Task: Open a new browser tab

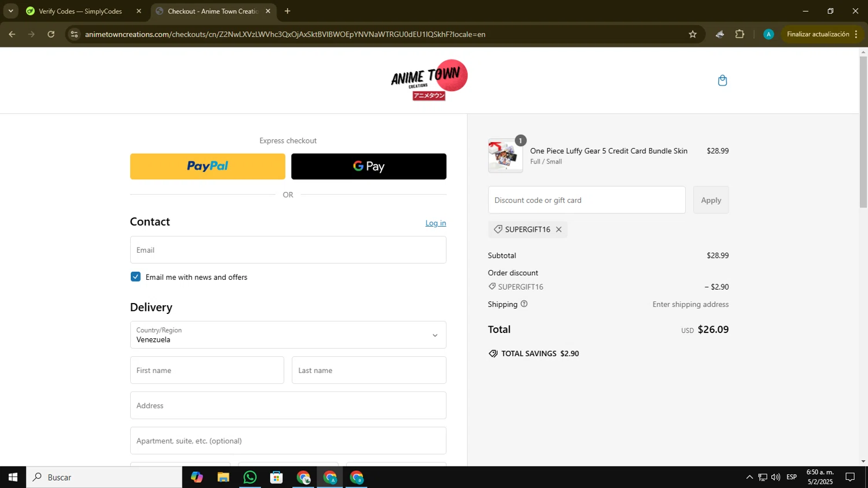Action: pyautogui.click(x=288, y=11)
